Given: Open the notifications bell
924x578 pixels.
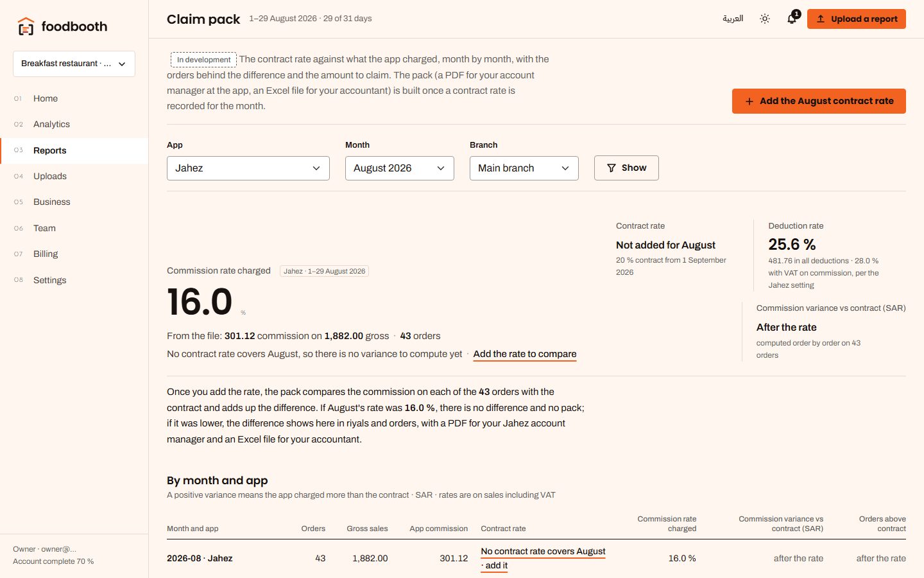Looking at the screenshot, I should click(792, 19).
